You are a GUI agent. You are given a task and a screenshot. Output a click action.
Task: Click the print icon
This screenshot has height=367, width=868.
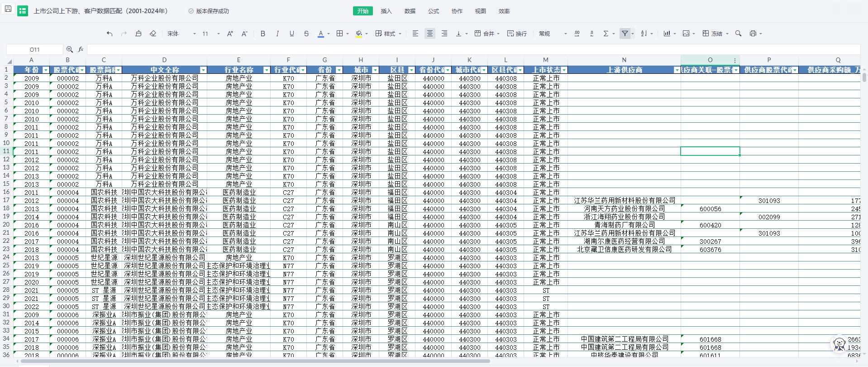tap(753, 34)
